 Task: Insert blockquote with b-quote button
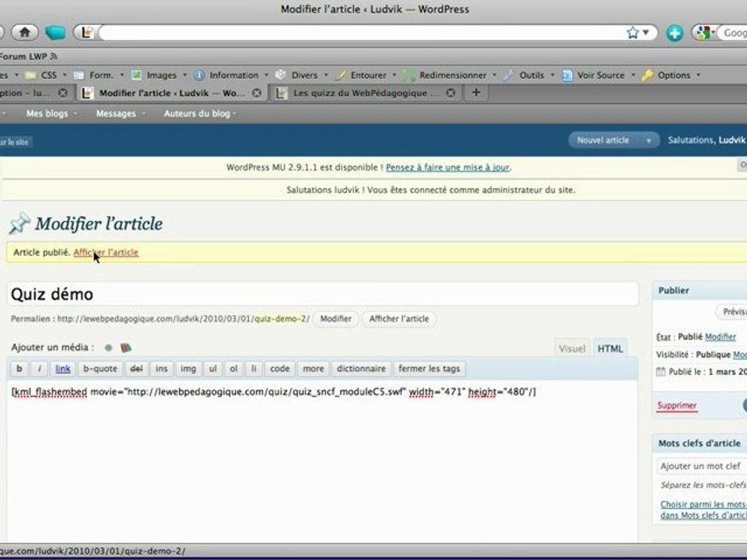[100, 369]
